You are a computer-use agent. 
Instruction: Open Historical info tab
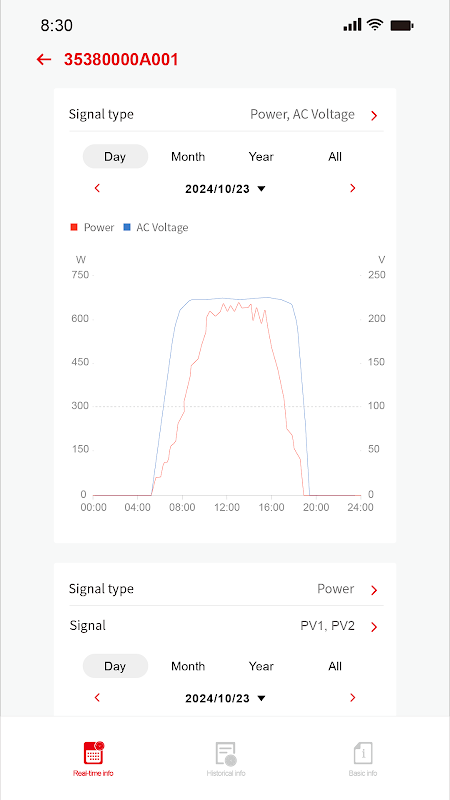coord(226,759)
